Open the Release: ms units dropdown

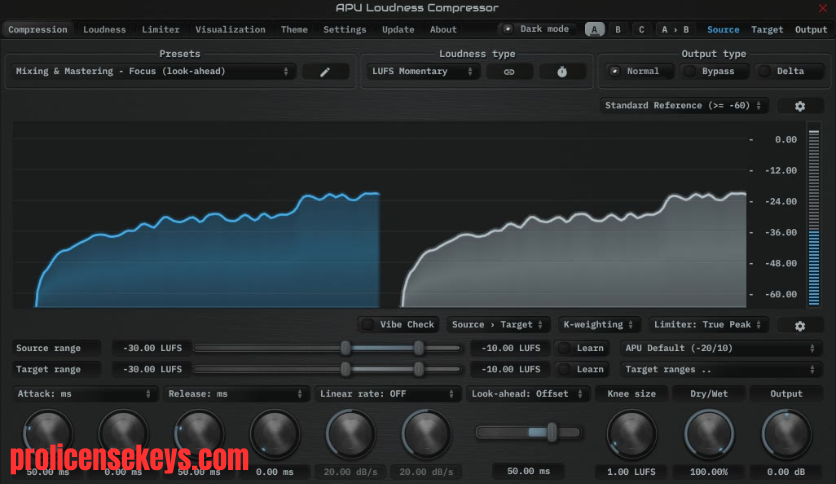pyautogui.click(x=236, y=394)
